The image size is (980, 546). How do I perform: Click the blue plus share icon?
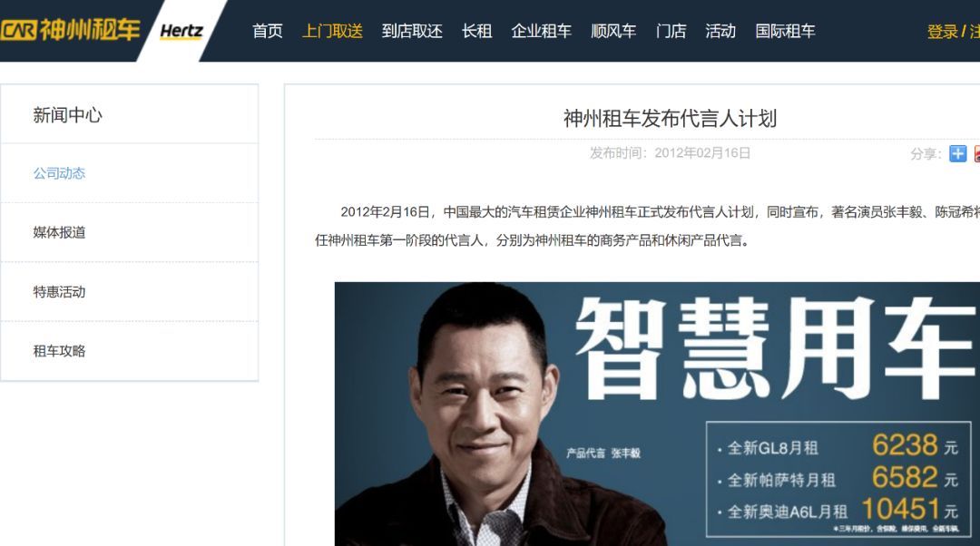point(957,153)
